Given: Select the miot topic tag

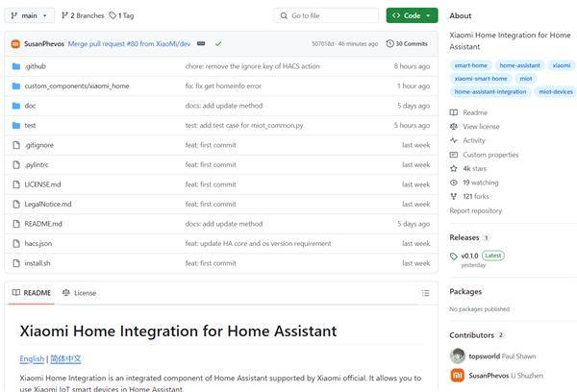Looking at the screenshot, I should [526, 79].
